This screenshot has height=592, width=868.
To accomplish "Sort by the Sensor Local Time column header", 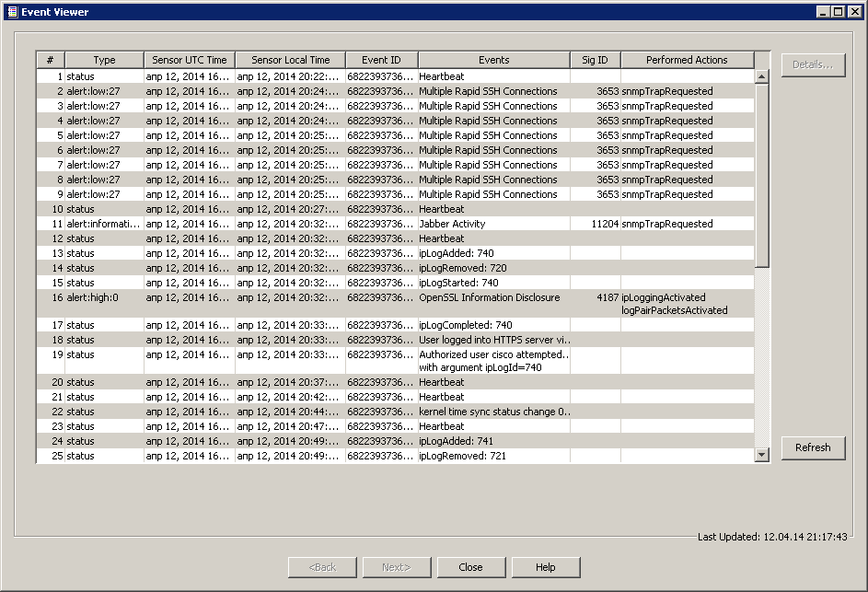I will (289, 59).
